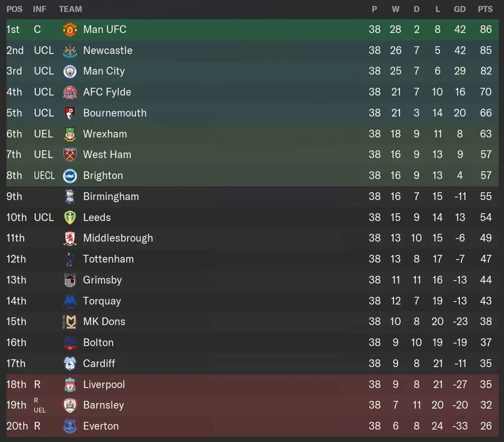Select the Leeds club badge
This screenshot has width=504, height=442.
coord(70,217)
